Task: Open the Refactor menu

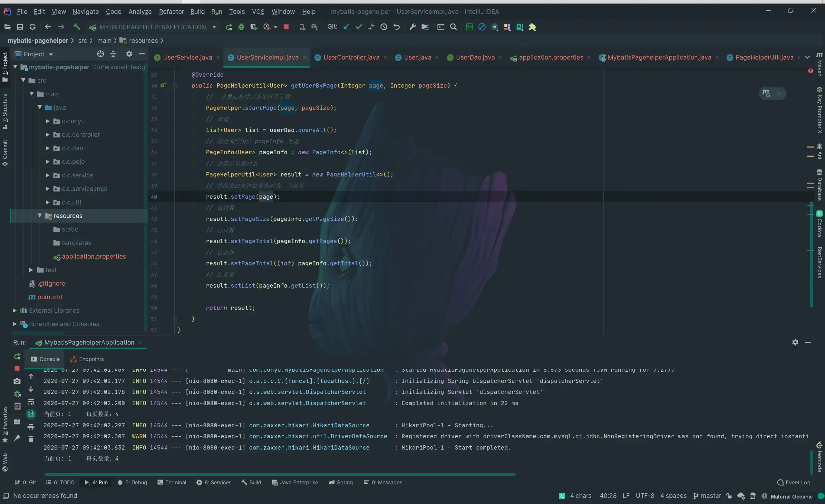Action: point(171,12)
